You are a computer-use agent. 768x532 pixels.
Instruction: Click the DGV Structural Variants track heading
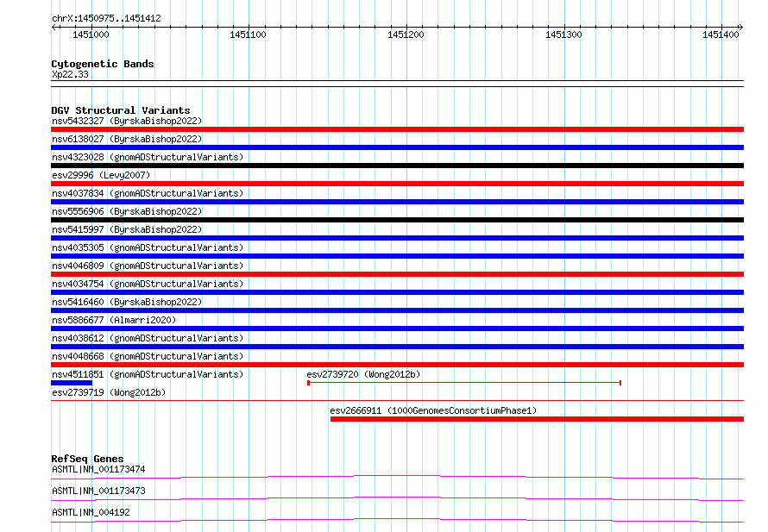(x=121, y=110)
